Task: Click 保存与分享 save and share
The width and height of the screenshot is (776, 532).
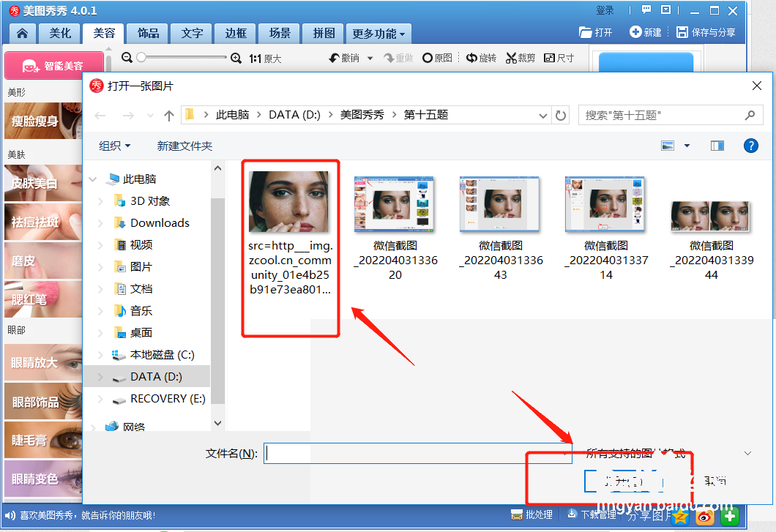Action: coord(706,32)
